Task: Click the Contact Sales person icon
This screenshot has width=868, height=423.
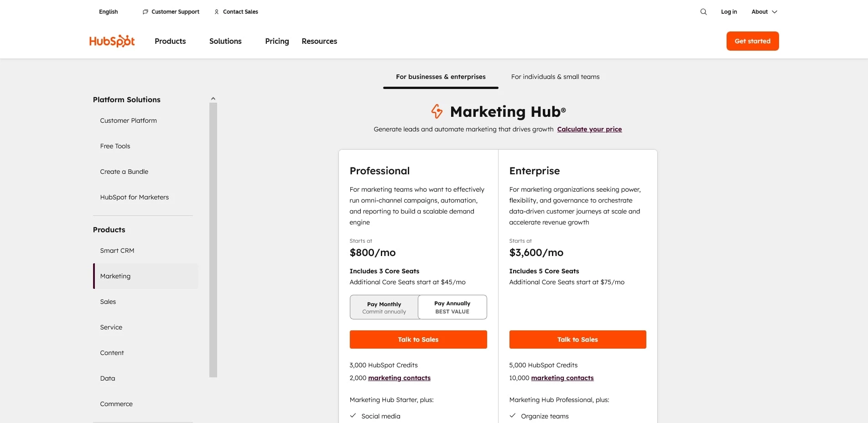Action: click(216, 11)
